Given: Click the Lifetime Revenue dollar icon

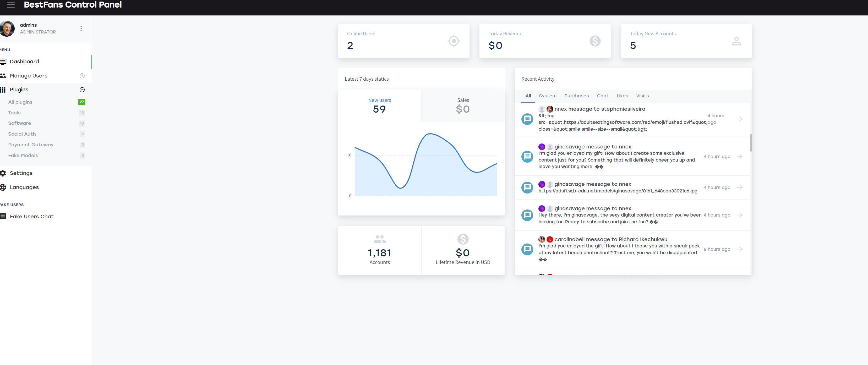Looking at the screenshot, I should (463, 239).
